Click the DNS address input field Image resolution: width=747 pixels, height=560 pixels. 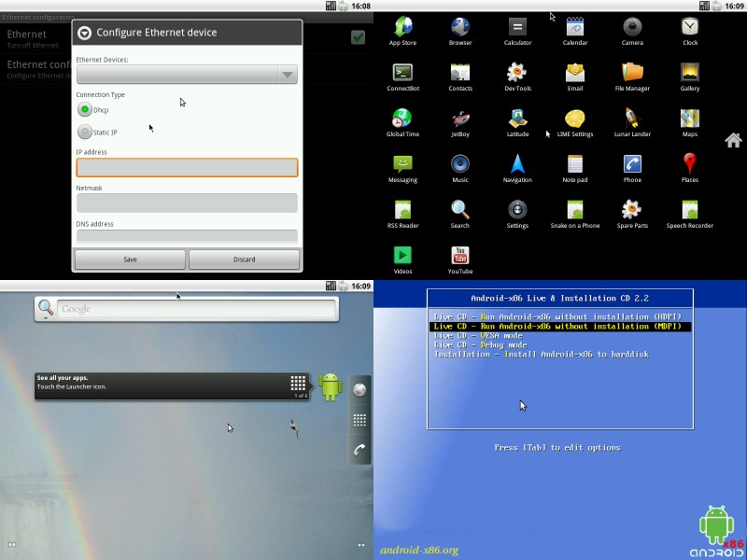click(x=187, y=237)
